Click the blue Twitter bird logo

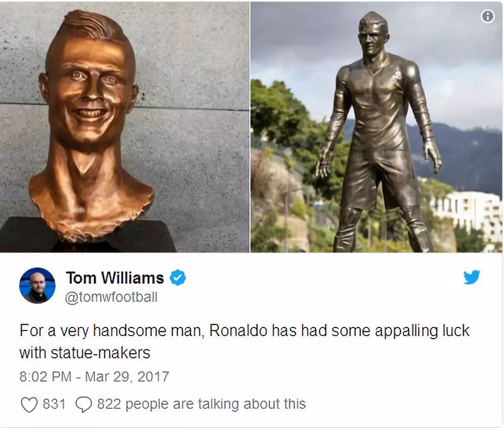coord(472,277)
